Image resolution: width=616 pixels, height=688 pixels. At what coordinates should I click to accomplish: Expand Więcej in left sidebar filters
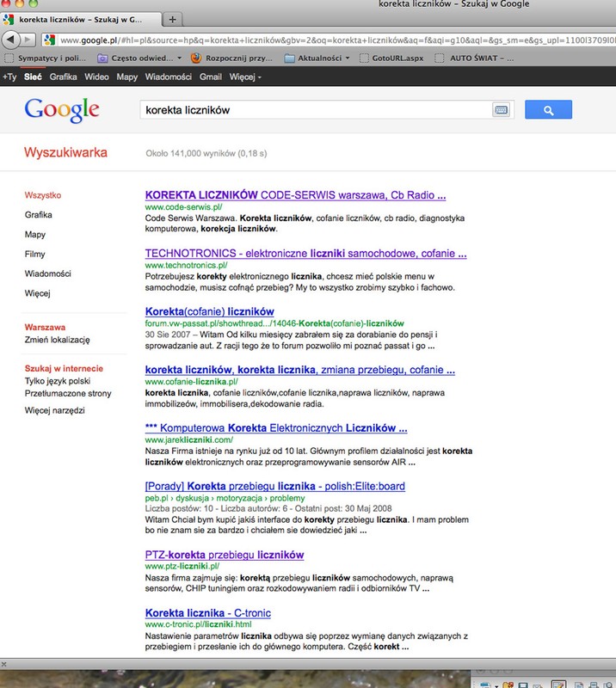click(37, 293)
